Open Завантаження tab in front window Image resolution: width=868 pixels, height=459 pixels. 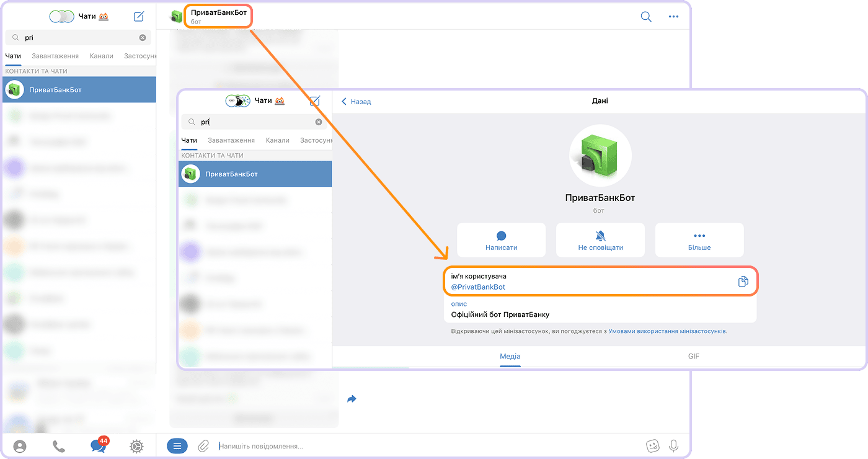tap(231, 140)
